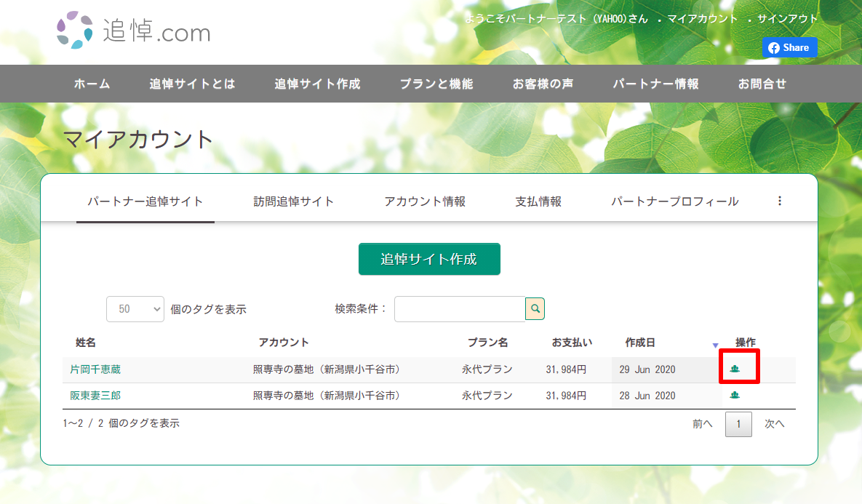Click the operation icon for 阪東妻三郎 row
The height and width of the screenshot is (504, 862).
pos(735,396)
